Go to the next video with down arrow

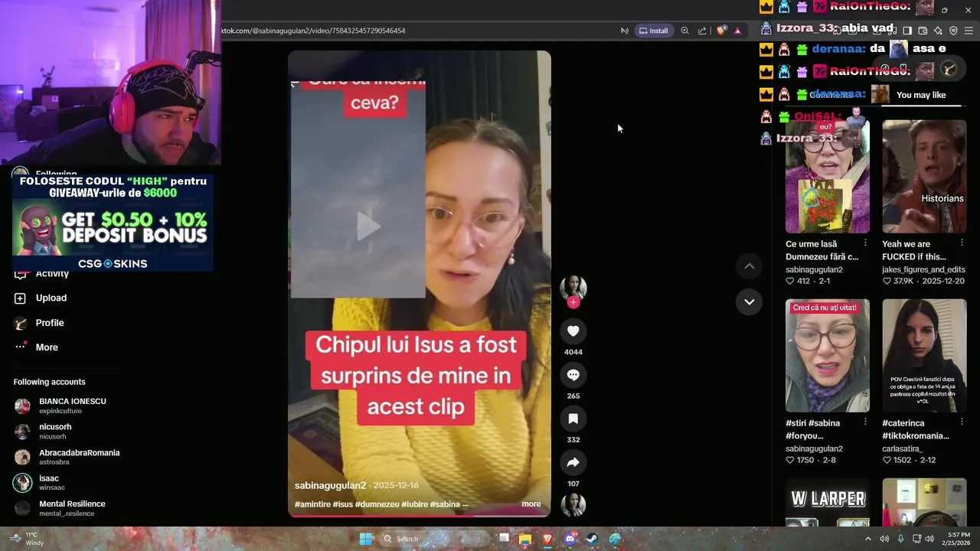pos(750,302)
